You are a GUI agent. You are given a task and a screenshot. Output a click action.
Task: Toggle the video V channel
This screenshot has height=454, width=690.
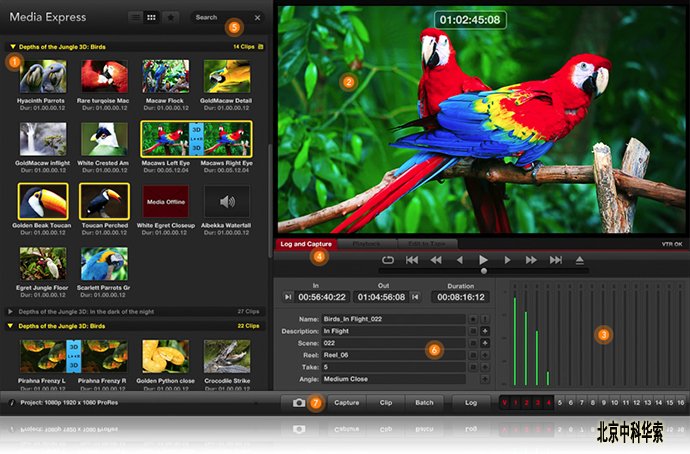(x=504, y=403)
